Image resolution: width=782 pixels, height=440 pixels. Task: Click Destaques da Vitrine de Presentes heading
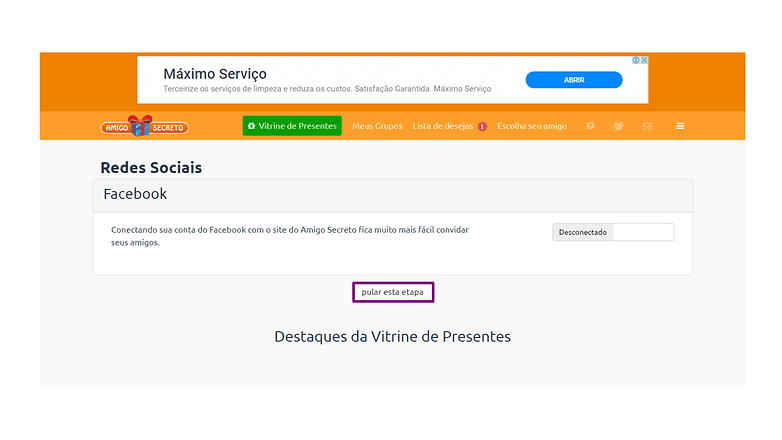pyautogui.click(x=392, y=337)
